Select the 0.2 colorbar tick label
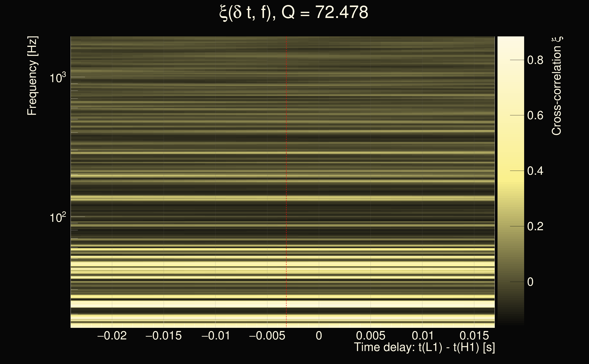 535,226
